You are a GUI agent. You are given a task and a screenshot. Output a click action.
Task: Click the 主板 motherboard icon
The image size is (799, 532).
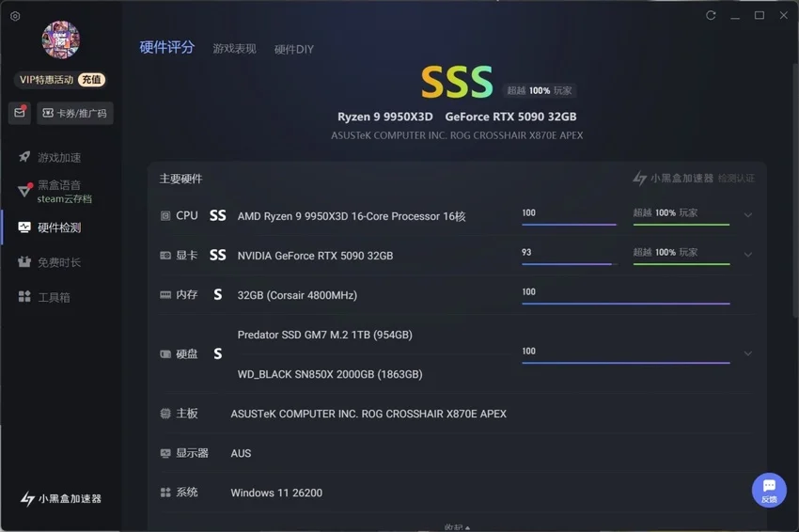click(165, 414)
